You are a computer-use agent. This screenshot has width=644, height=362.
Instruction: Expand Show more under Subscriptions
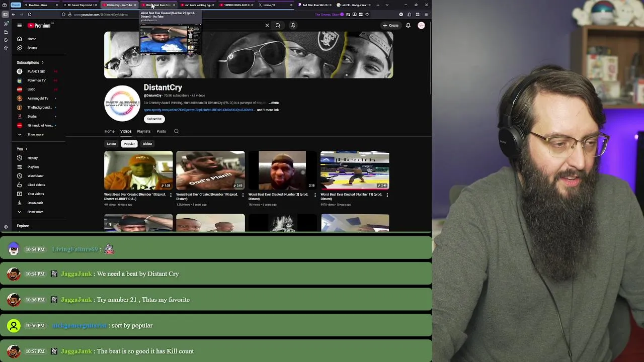click(35, 134)
